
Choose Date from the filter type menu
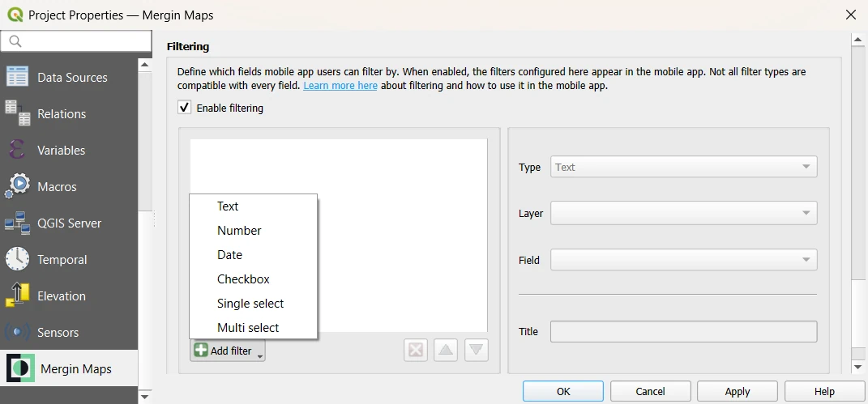[x=253, y=255]
